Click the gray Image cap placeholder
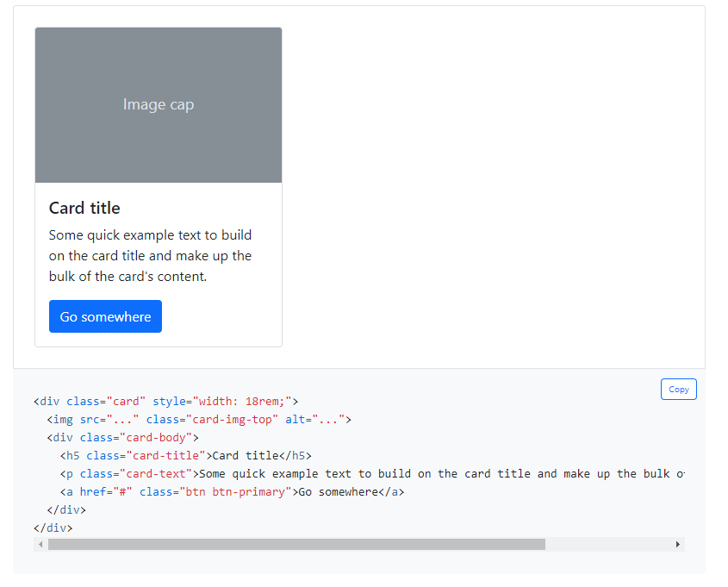The height and width of the screenshot is (587, 728). click(158, 104)
